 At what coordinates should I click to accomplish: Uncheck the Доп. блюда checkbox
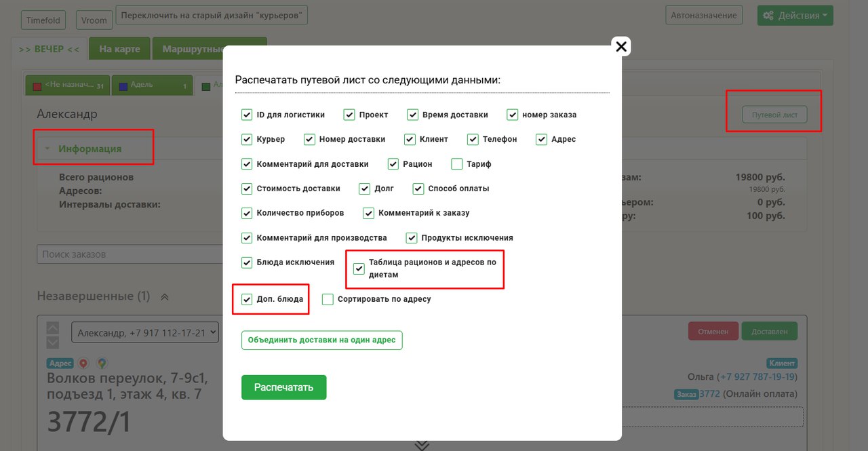pos(247,299)
